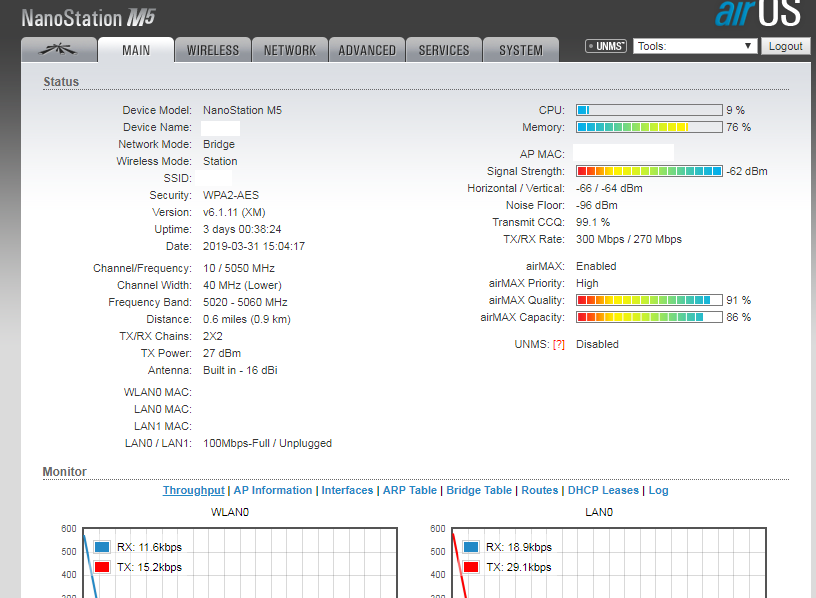Click the airMAX Priority value High
The image size is (816, 598).
click(587, 283)
